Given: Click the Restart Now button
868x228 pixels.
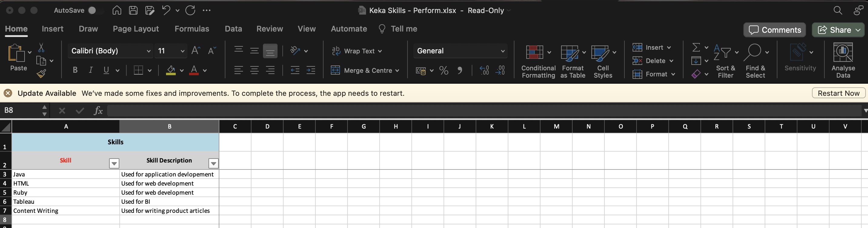Looking at the screenshot, I should [x=838, y=93].
